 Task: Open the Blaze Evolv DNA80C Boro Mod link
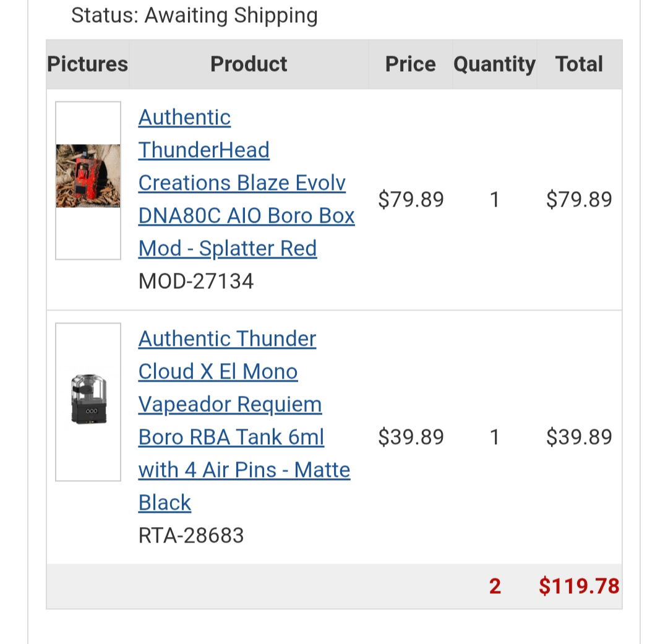coord(246,183)
